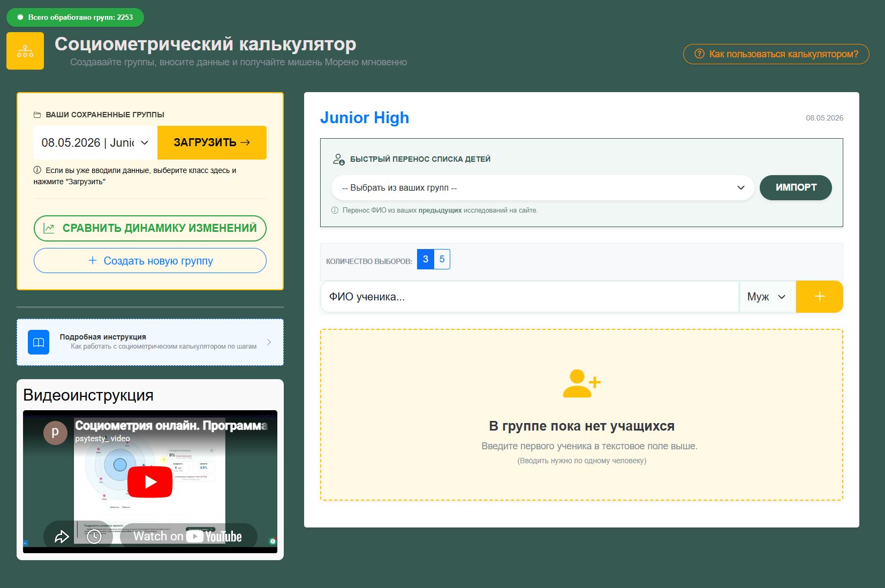Click the date '08.05.2026' beside group title
The image size is (885, 588).
[x=825, y=118]
